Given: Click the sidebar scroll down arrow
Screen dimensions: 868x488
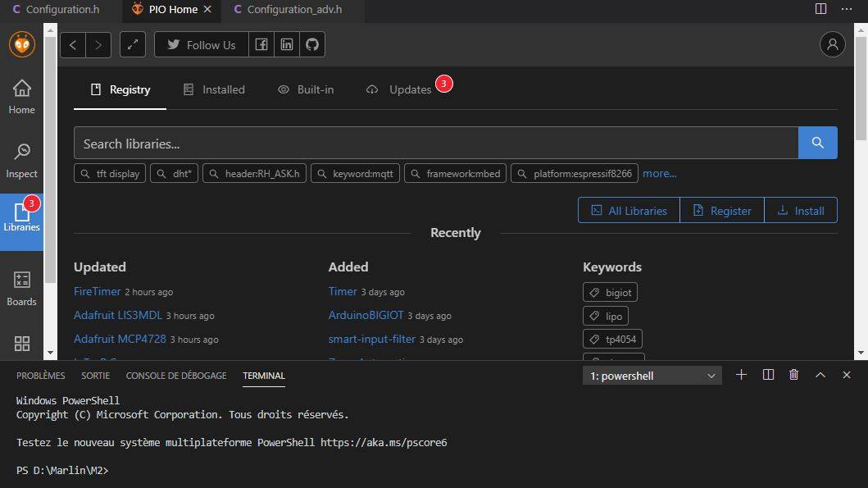Looking at the screenshot, I should point(50,353).
